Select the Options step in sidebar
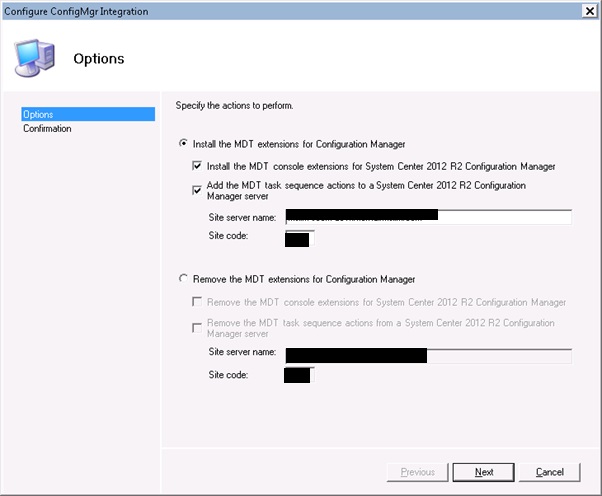The image size is (602, 496). 88,115
